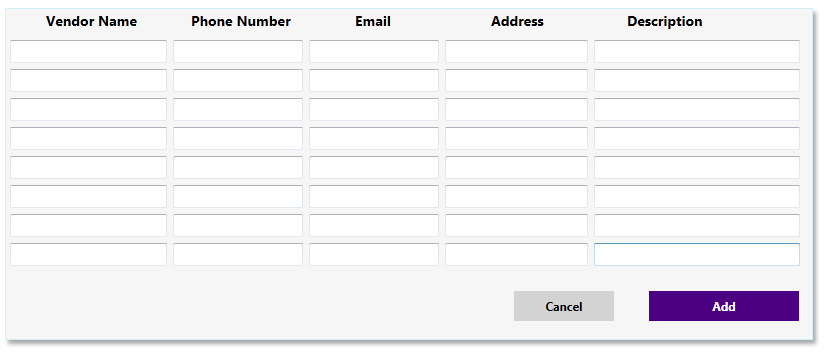Focus the fifth row Vendor Name field
Viewport: 826px width, 361px height.
point(88,167)
